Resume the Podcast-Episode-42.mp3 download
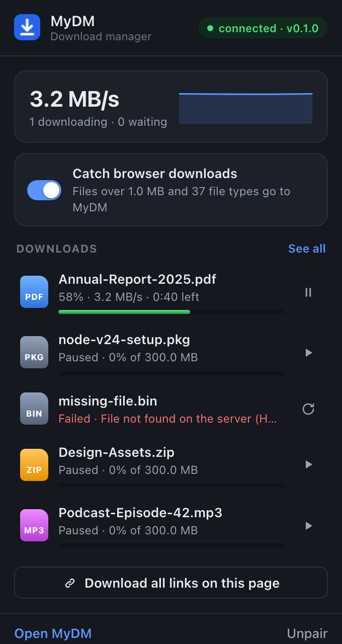Screen dimensions: 342x644 (308, 526)
